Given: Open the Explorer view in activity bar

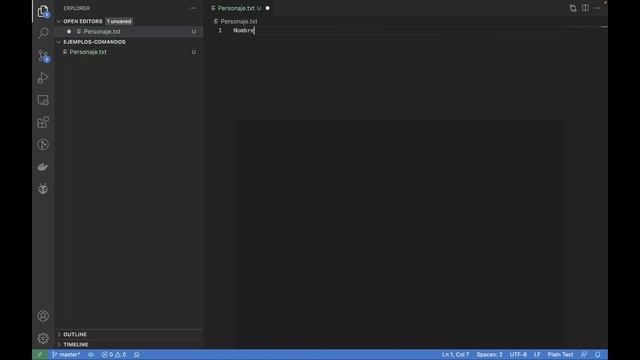Looking at the screenshot, I should [x=43, y=11].
